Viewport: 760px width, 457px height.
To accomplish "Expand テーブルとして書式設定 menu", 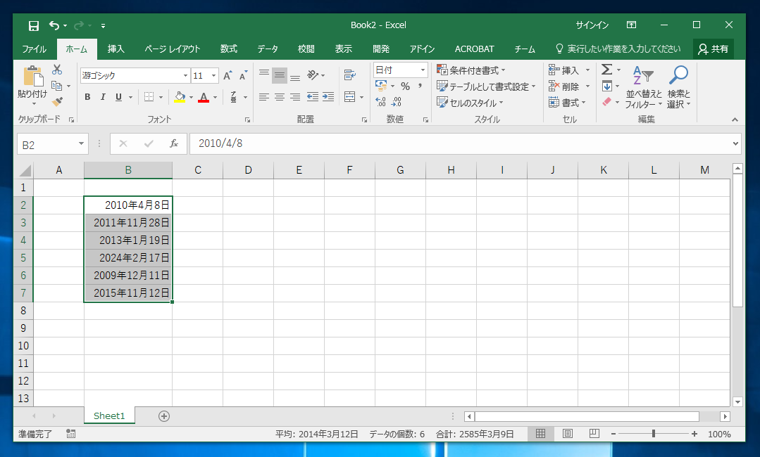I will (x=486, y=87).
